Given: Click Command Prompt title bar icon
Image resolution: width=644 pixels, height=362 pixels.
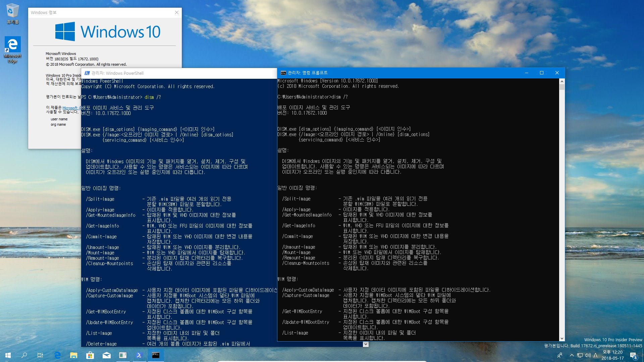Looking at the screenshot, I should pos(283,73).
